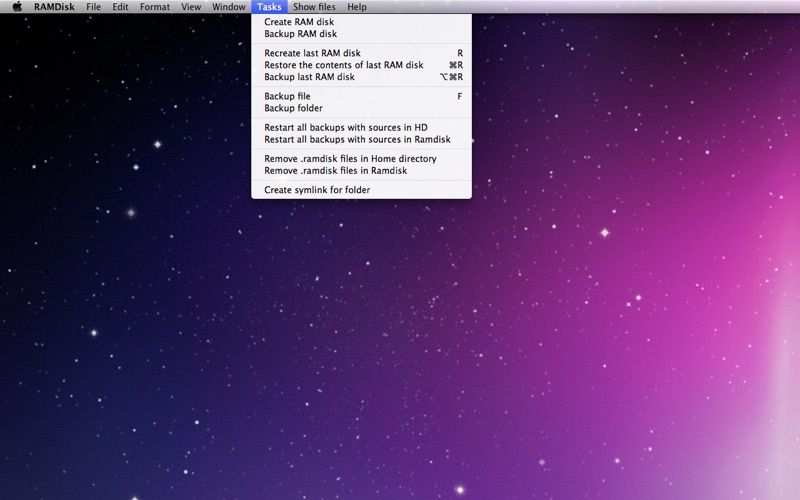Viewport: 800px width, 500px height.
Task: Open the Apple menu
Action: point(17,7)
